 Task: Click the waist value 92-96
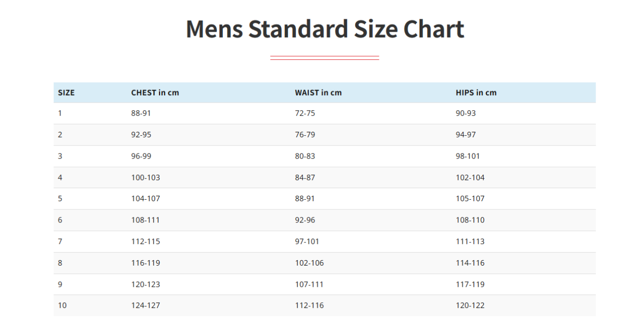(305, 220)
